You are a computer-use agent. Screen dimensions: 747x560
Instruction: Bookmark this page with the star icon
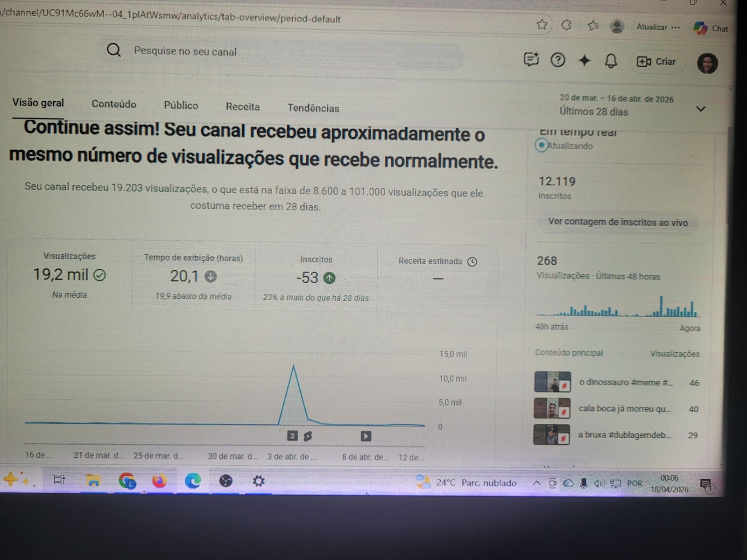pyautogui.click(x=542, y=24)
